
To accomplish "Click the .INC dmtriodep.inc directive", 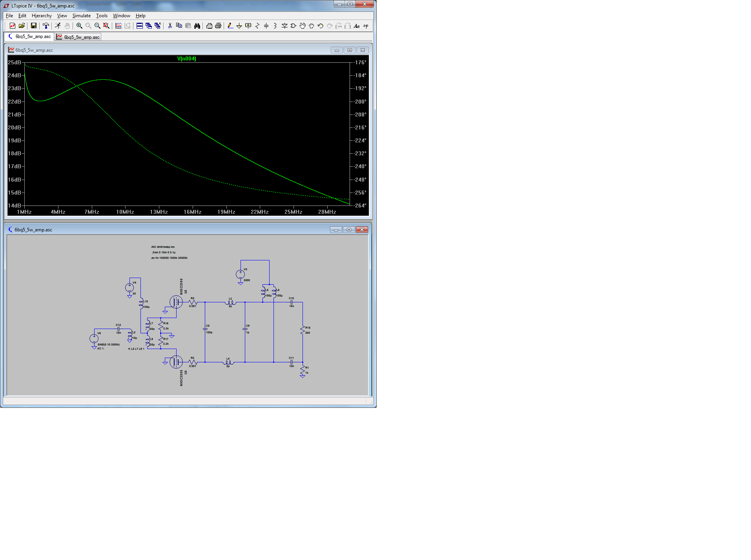I will pos(163,247).
